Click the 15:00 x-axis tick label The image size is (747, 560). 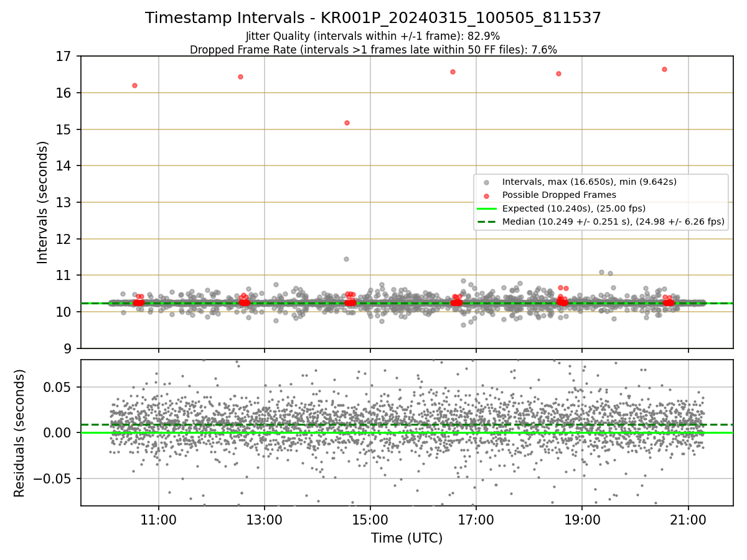click(370, 519)
